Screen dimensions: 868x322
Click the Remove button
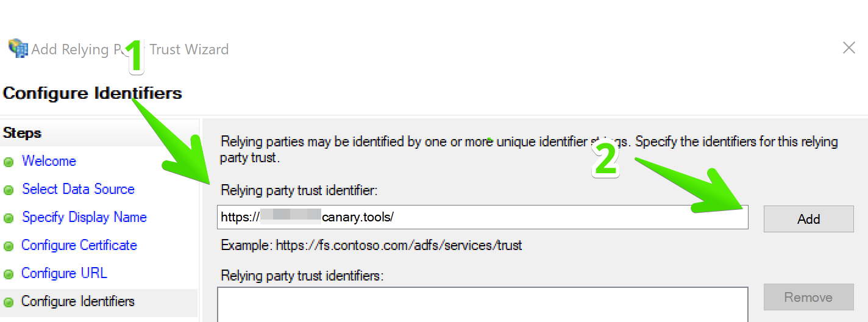click(x=808, y=298)
